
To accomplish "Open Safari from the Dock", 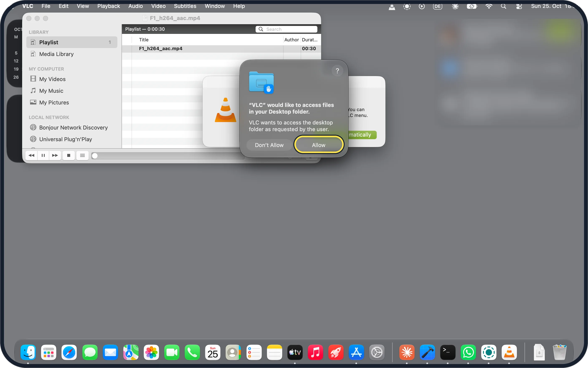I will tap(69, 352).
